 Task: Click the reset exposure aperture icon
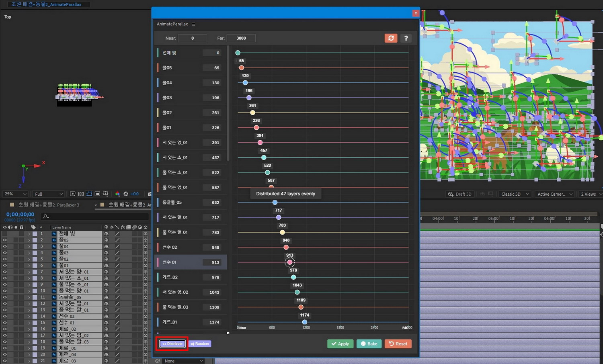[126, 194]
